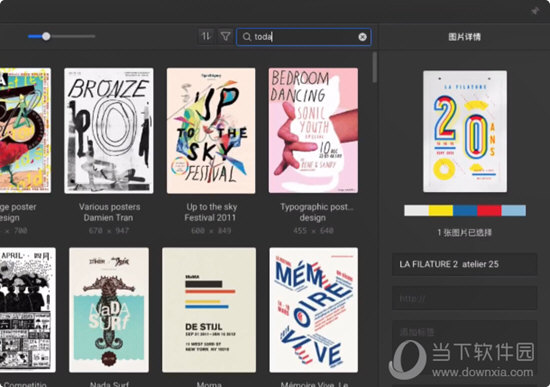The height and width of the screenshot is (387, 550).
Task: Click the search field containing 'toda'
Action: (x=304, y=37)
